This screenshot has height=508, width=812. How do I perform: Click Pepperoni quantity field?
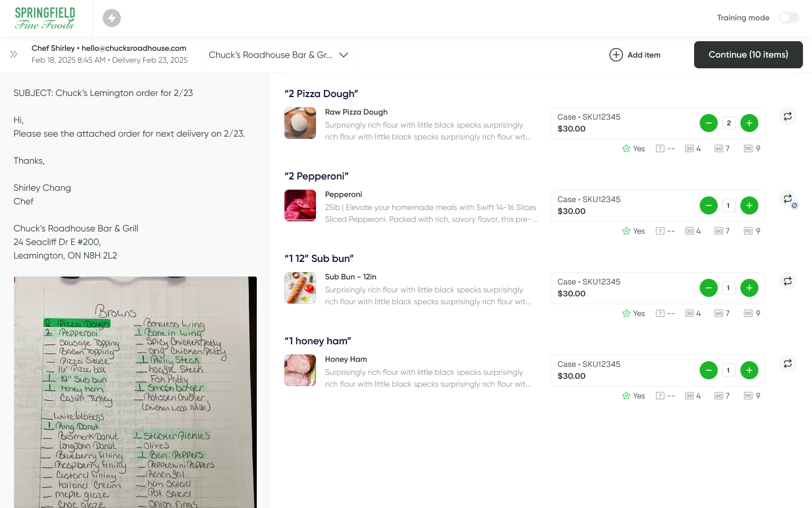tap(728, 205)
